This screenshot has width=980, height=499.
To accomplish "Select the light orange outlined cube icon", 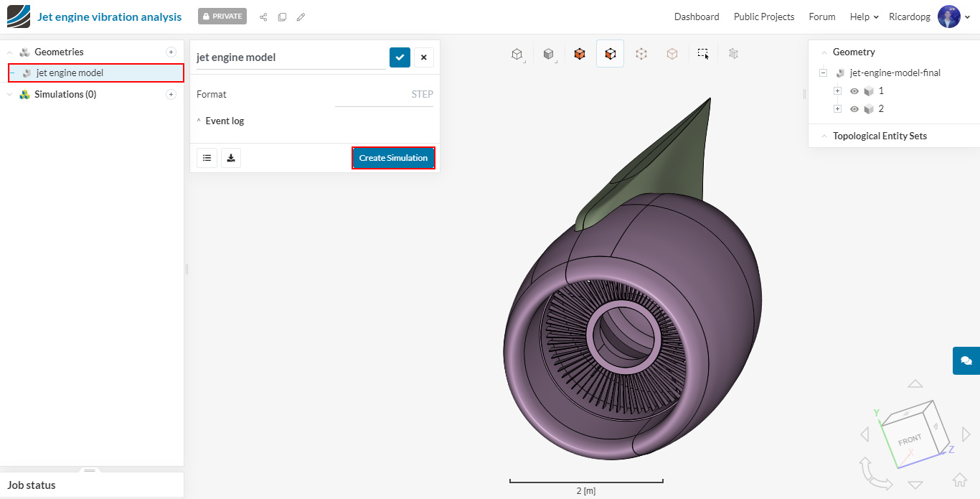I will (672, 54).
